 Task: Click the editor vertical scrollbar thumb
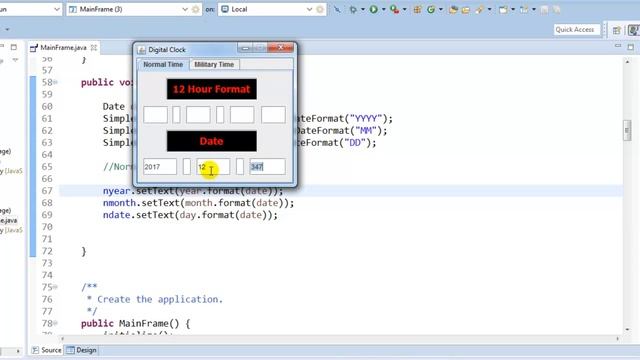(627, 131)
